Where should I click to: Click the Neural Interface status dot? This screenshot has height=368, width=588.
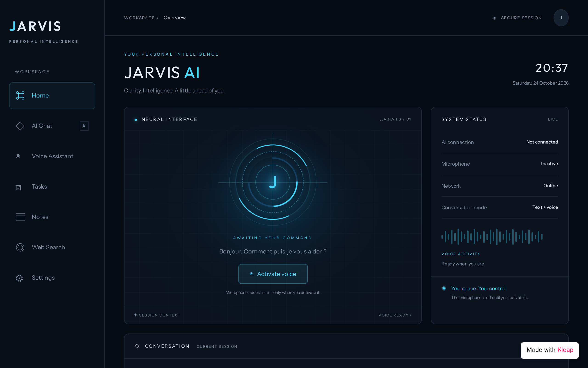point(136,120)
